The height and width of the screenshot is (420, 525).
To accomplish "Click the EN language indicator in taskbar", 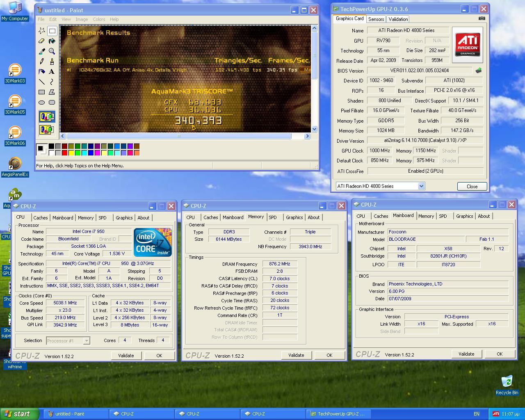I will (x=477, y=414).
